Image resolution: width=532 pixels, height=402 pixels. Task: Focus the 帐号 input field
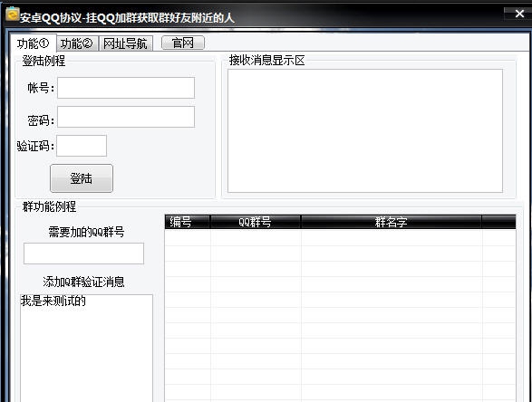126,88
